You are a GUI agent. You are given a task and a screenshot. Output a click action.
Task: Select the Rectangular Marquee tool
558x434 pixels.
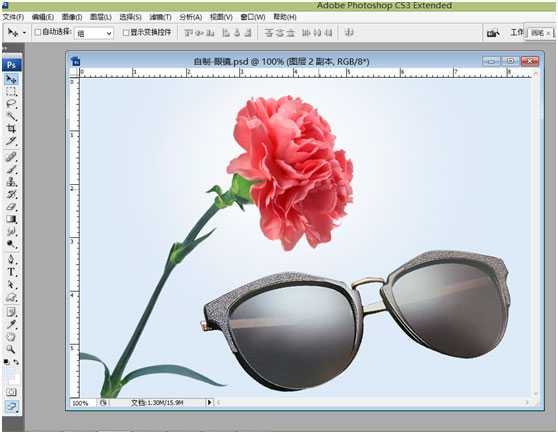tap(12, 92)
